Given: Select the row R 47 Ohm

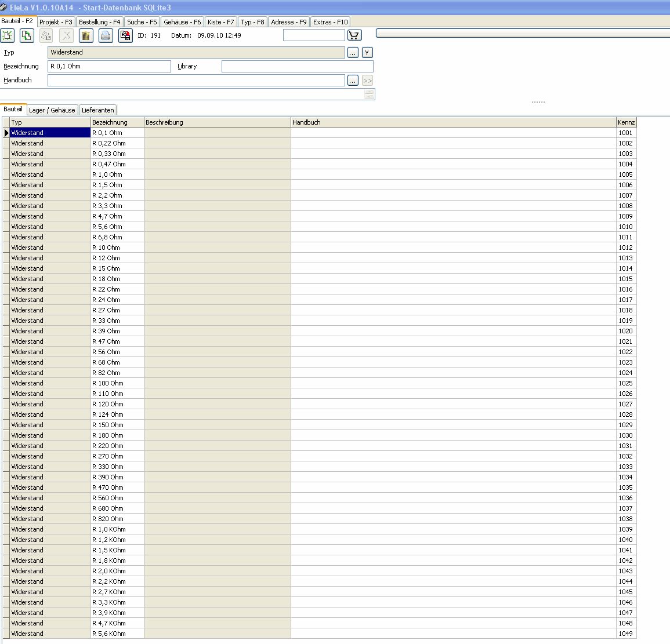Looking at the screenshot, I should (x=320, y=341).
